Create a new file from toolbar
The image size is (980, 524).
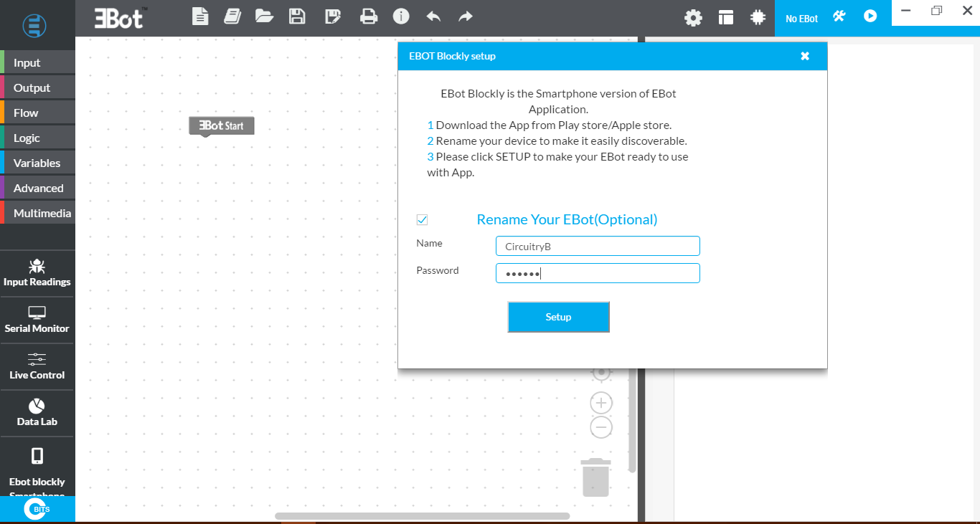pos(200,16)
